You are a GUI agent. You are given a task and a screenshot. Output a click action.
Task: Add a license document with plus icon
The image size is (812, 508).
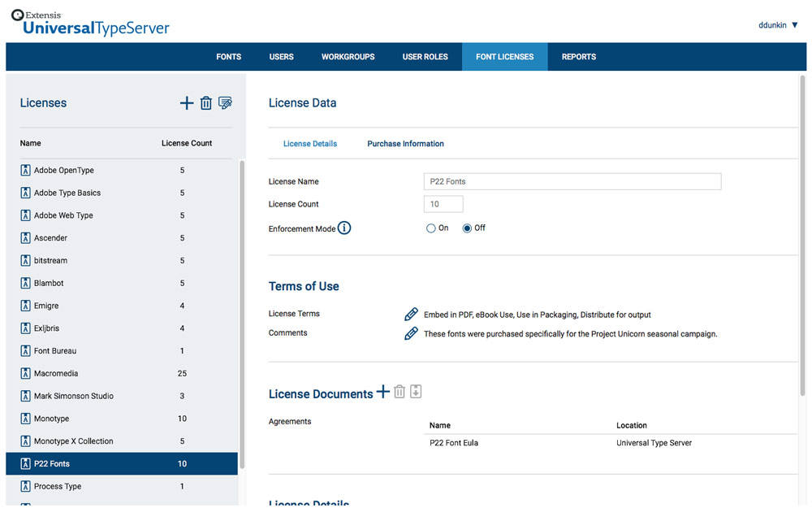click(x=382, y=392)
